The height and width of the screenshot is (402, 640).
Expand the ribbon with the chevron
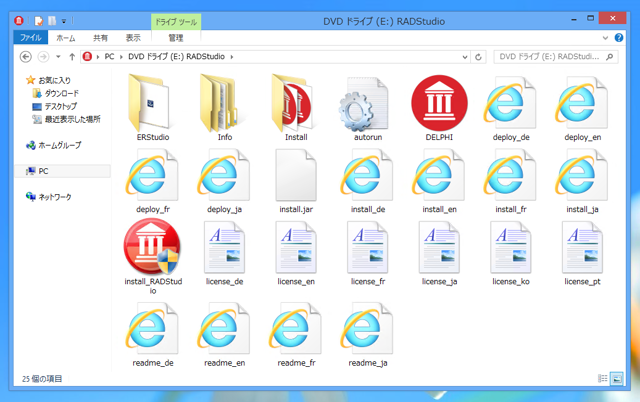[605, 38]
